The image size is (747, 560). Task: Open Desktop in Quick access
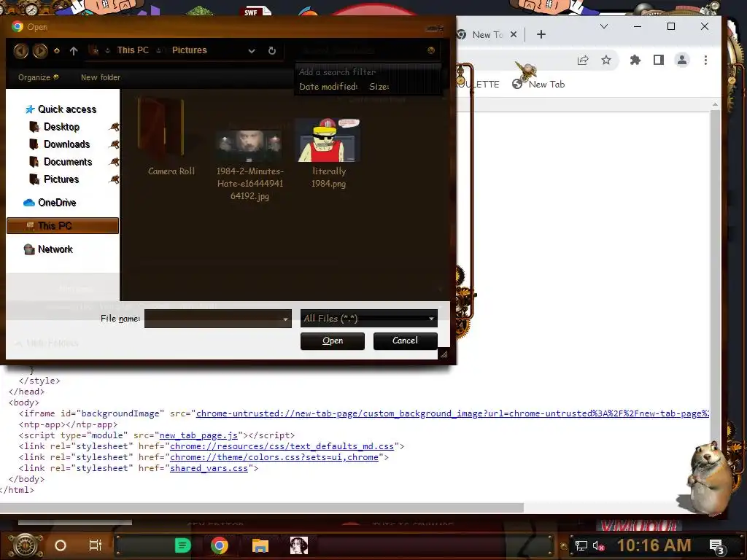[x=54, y=127]
